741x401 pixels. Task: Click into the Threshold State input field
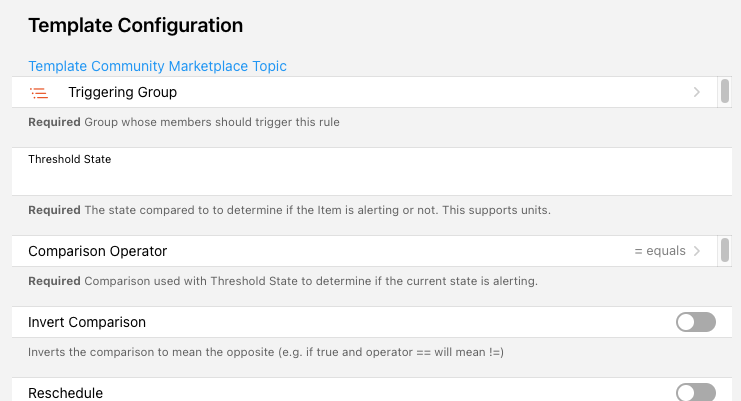click(360, 180)
